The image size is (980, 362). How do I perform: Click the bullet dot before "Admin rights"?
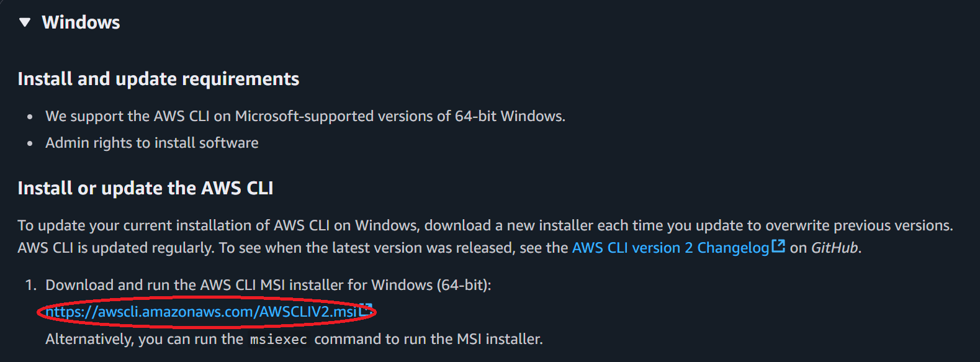point(30,143)
